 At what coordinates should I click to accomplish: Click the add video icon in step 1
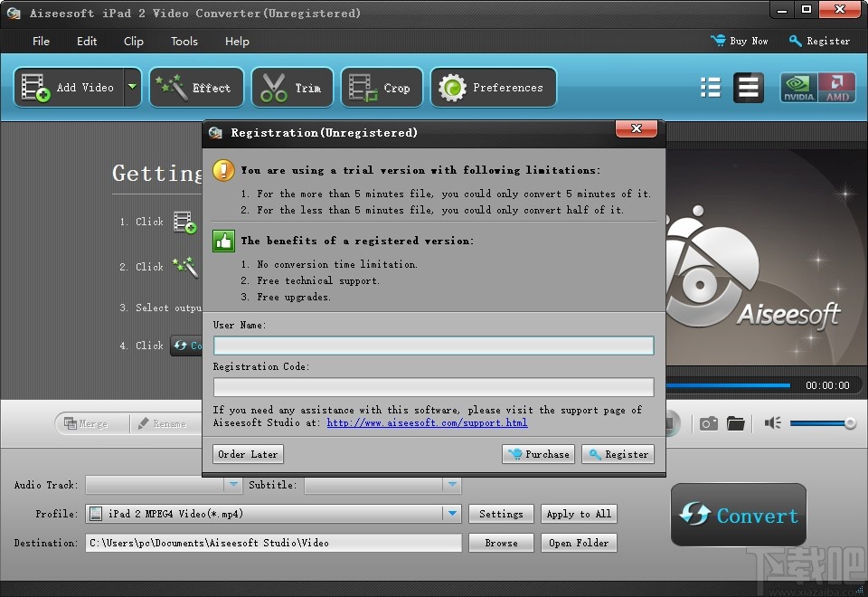point(184,223)
